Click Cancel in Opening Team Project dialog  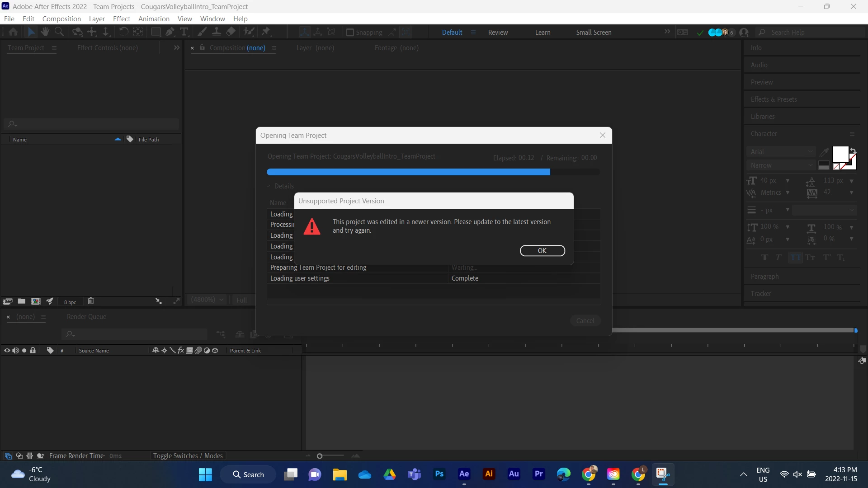point(585,321)
